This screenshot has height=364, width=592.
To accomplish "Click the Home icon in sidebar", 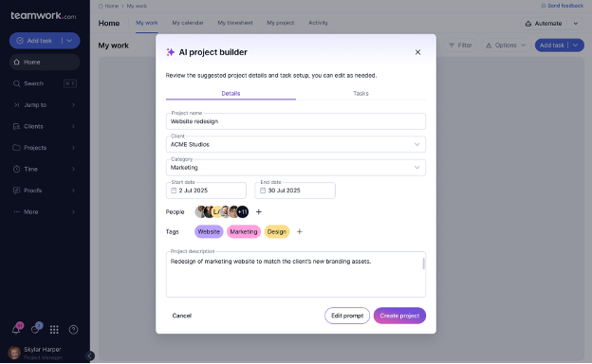I will click(17, 62).
